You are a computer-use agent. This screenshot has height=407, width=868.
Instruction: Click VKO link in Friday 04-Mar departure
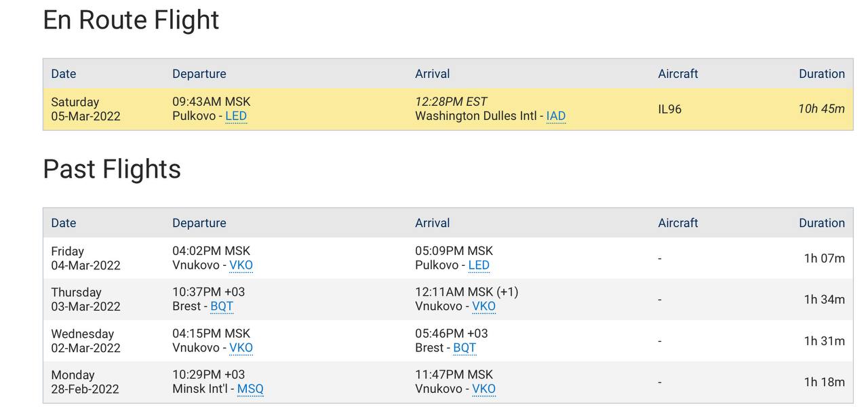click(241, 265)
